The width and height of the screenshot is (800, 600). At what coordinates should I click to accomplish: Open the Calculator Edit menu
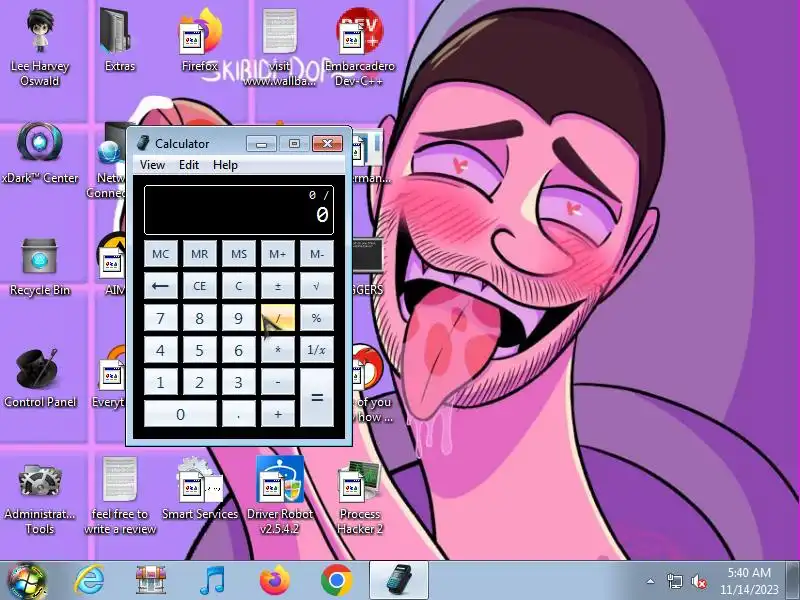[x=189, y=165]
